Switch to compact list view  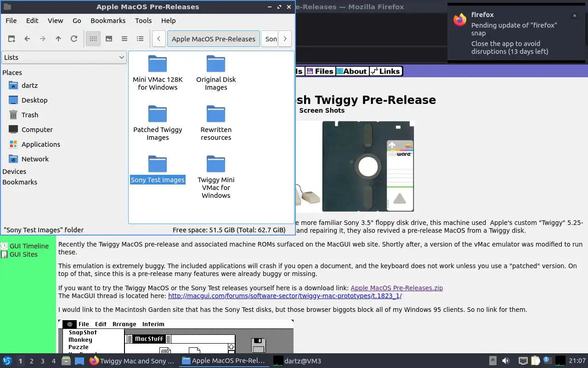click(124, 39)
